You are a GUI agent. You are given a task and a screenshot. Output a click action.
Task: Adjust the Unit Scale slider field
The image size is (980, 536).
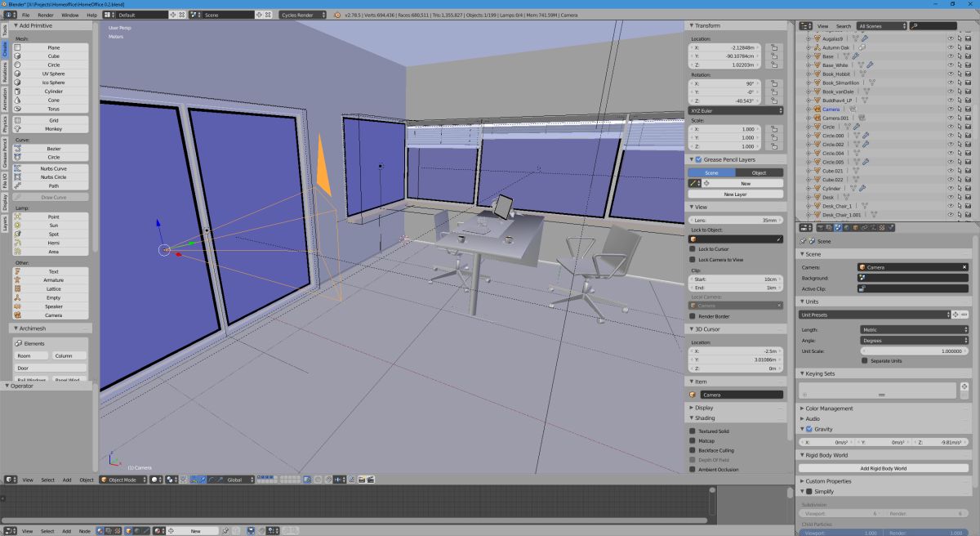913,351
